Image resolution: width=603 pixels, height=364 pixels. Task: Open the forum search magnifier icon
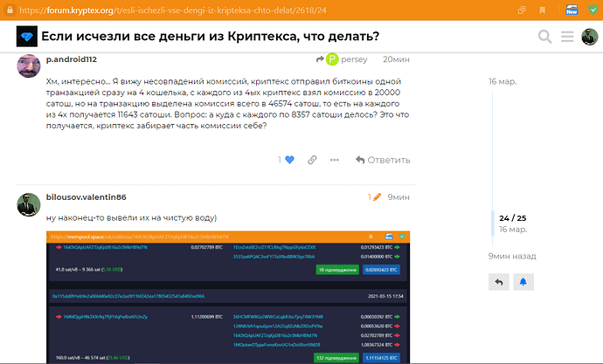(544, 37)
